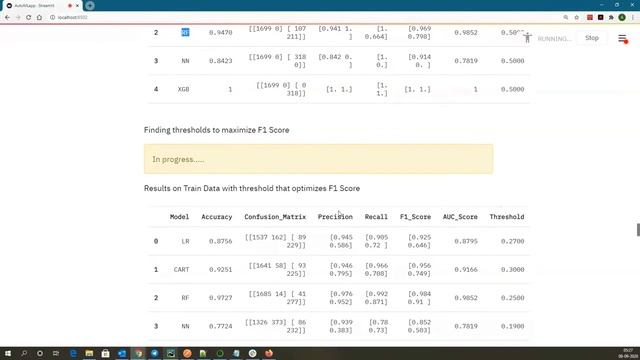Open Microsoft Edge from the taskbar
Viewport: 640px width, 360px height.
click(73, 353)
